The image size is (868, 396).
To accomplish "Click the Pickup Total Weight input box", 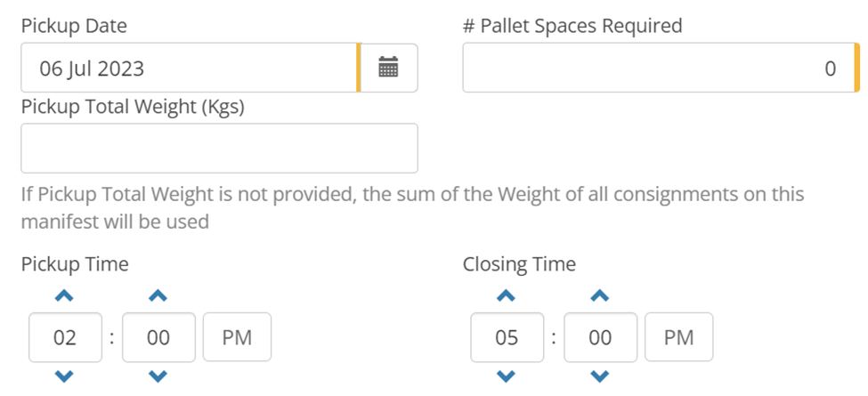I will pos(219,148).
